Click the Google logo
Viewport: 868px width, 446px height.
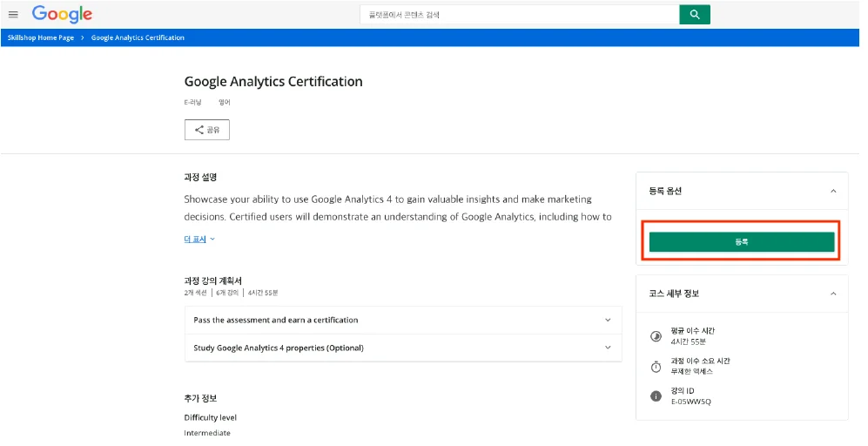coord(62,15)
